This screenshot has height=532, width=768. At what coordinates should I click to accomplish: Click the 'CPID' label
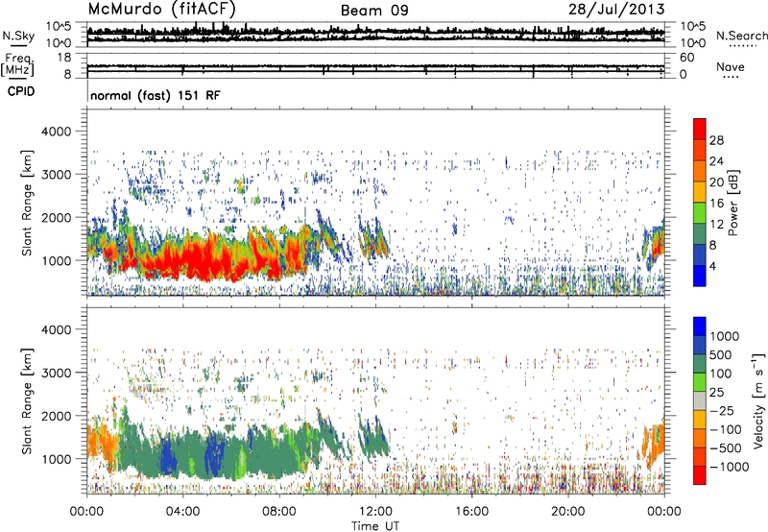21,91
